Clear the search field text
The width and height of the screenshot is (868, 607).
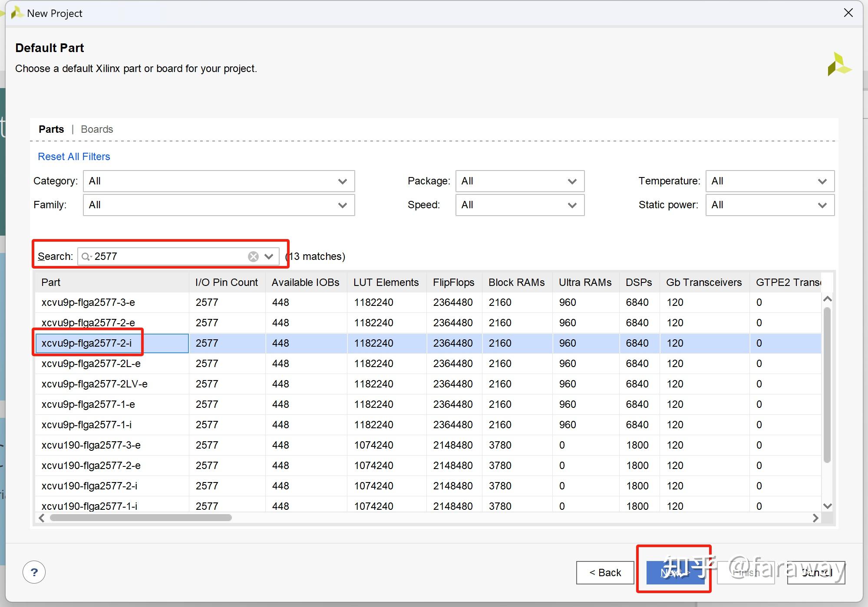[x=253, y=256]
